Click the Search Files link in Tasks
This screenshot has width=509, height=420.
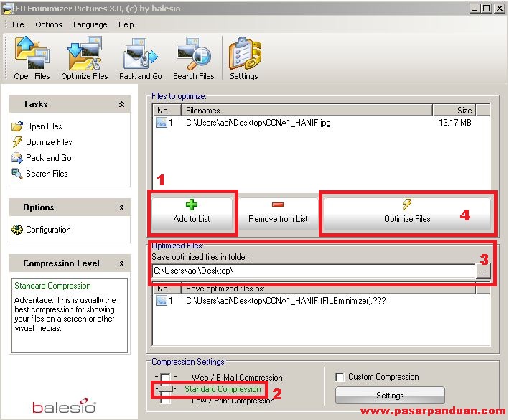[x=47, y=174]
